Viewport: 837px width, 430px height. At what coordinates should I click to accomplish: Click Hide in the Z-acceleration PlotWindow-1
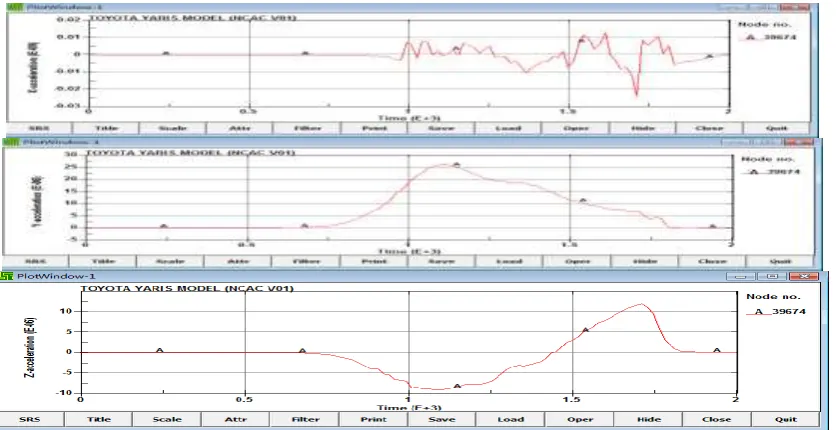(x=649, y=419)
